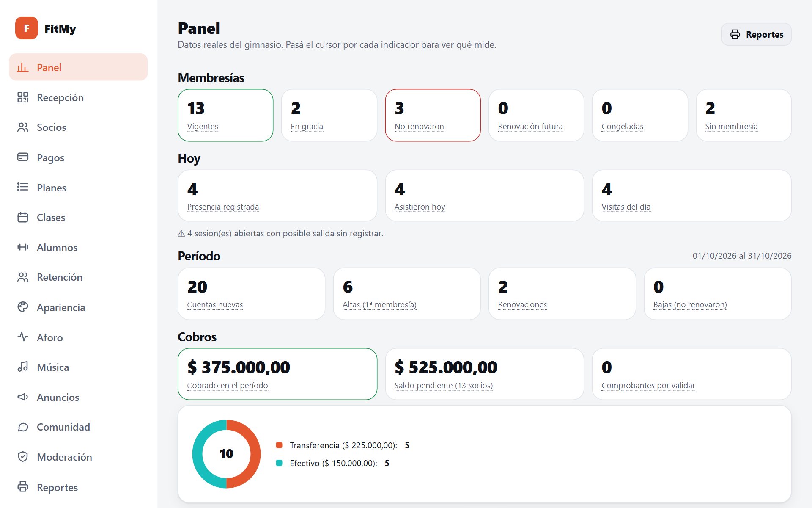812x508 pixels.
Task: Select the Música note icon
Action: [23, 367]
